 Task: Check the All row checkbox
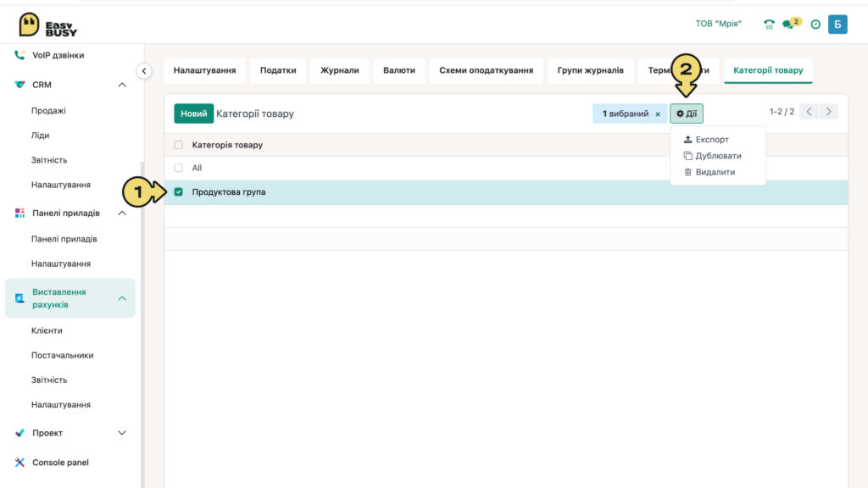(178, 168)
